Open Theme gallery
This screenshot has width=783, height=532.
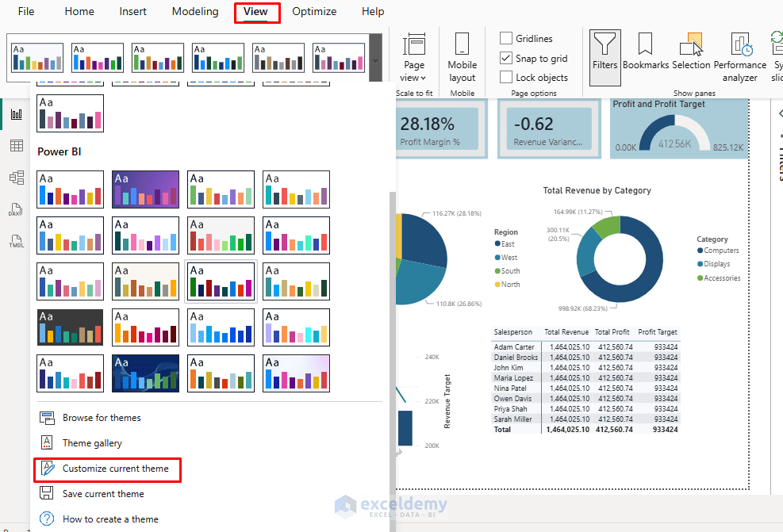coord(92,443)
